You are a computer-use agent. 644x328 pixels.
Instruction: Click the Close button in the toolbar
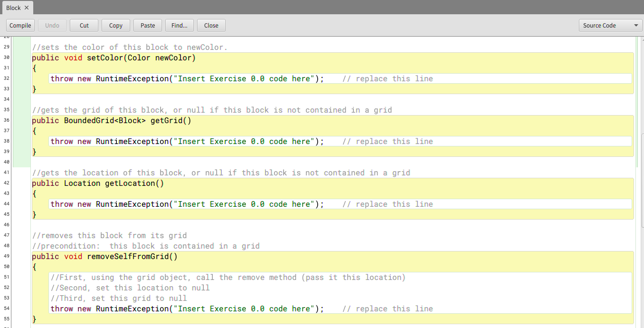(x=211, y=25)
